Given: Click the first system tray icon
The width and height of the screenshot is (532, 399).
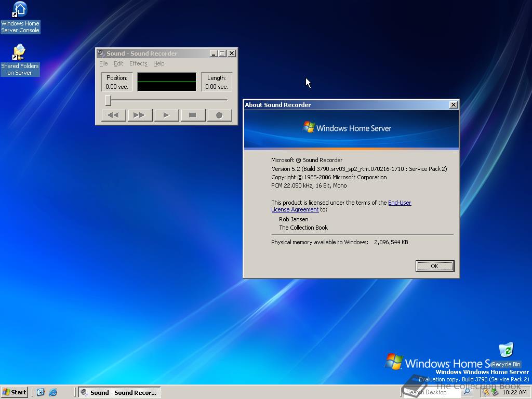Looking at the screenshot, I should coord(486,392).
